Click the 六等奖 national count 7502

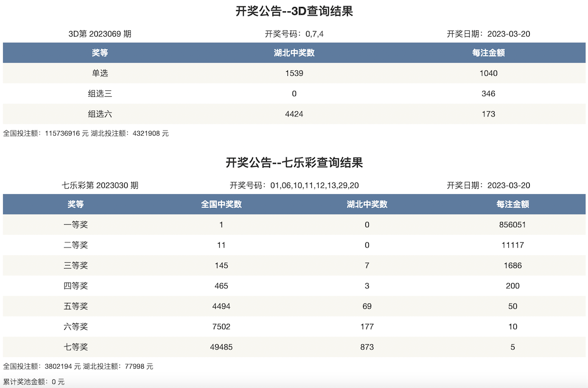(x=221, y=326)
